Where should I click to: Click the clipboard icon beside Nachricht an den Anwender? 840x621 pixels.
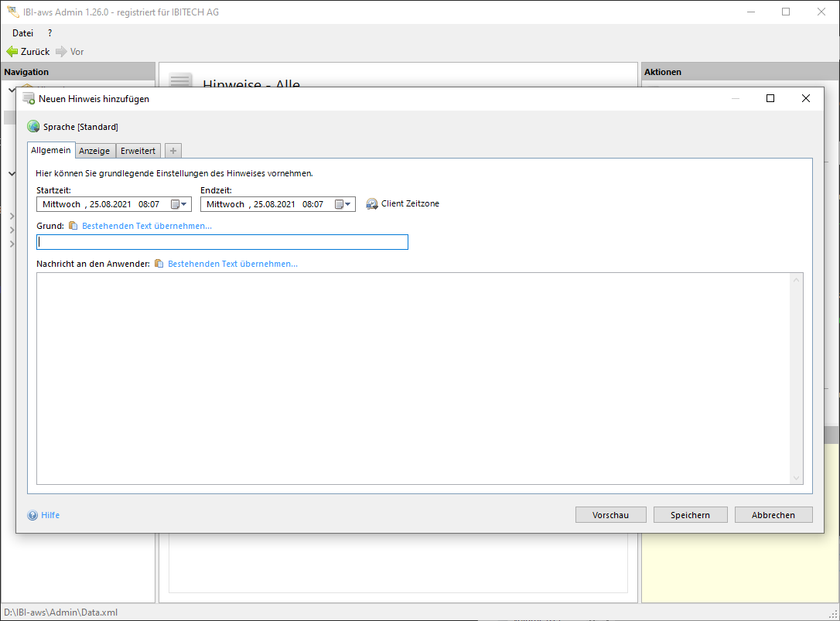pos(159,264)
